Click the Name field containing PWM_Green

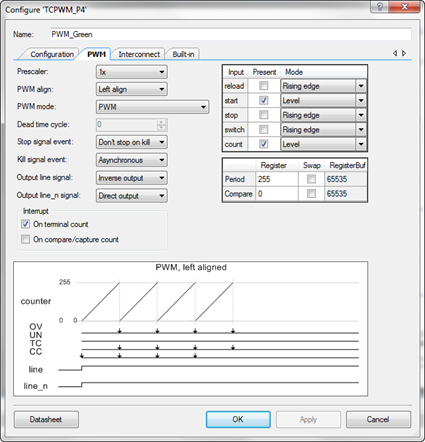(230, 34)
